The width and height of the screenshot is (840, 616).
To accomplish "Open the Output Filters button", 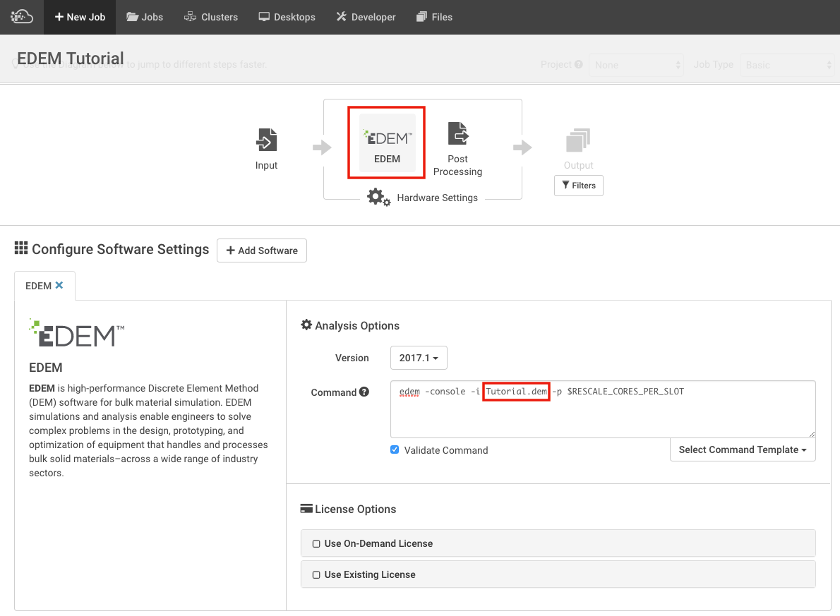I will [579, 186].
